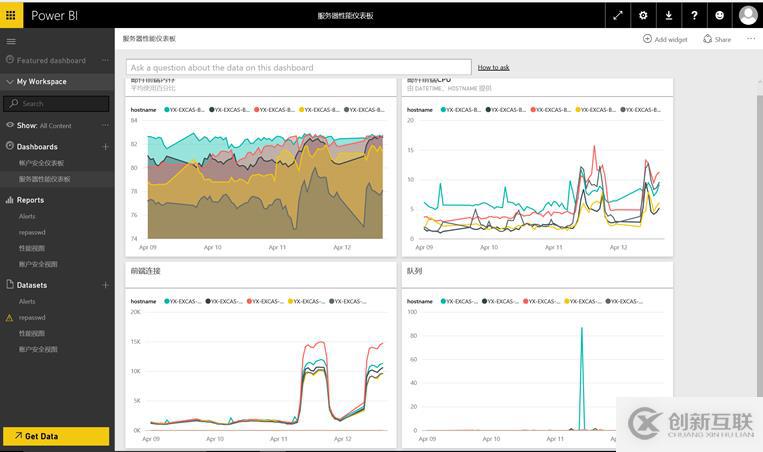The image size is (763, 452).
Task: Click the Featured dashboard gauge icon
Action: (9, 59)
